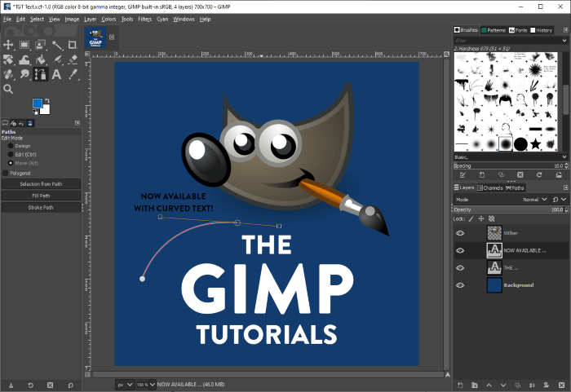
Task: Select the Eraser tool
Action: (x=73, y=59)
